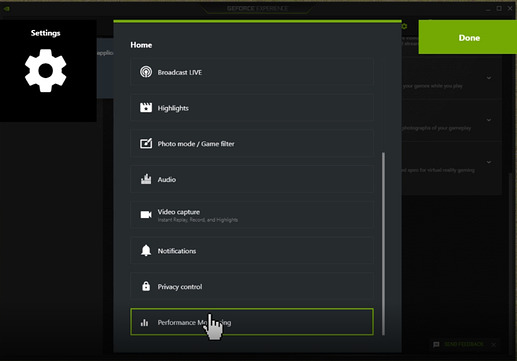This screenshot has height=361, width=517.
Task: Click the Photo mode edit icon
Action: point(146,143)
